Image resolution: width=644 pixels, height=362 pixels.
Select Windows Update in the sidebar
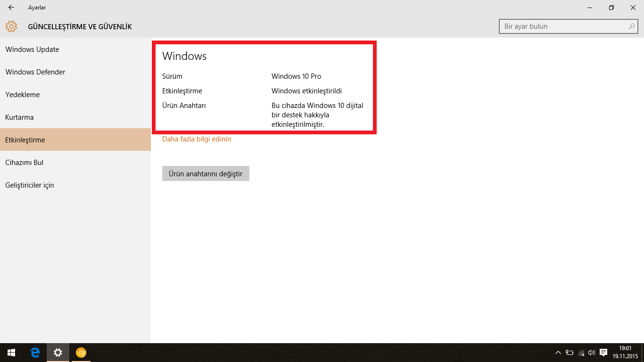[32, 49]
